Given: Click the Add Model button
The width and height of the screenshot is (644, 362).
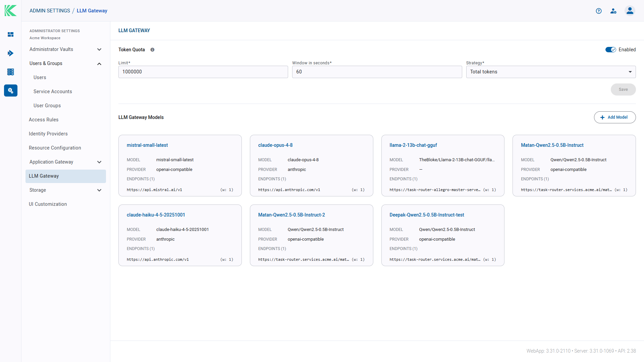Looking at the screenshot, I should (x=615, y=117).
